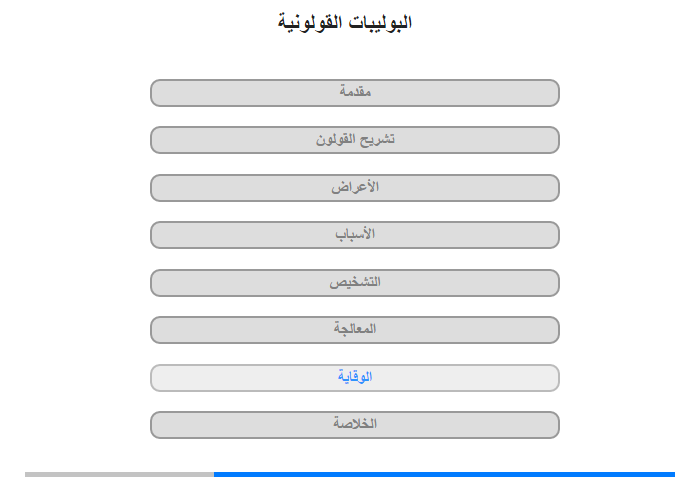This screenshot has width=700, height=480.
Task: Select the تشريح القولون menu entry
Action: click(355, 140)
